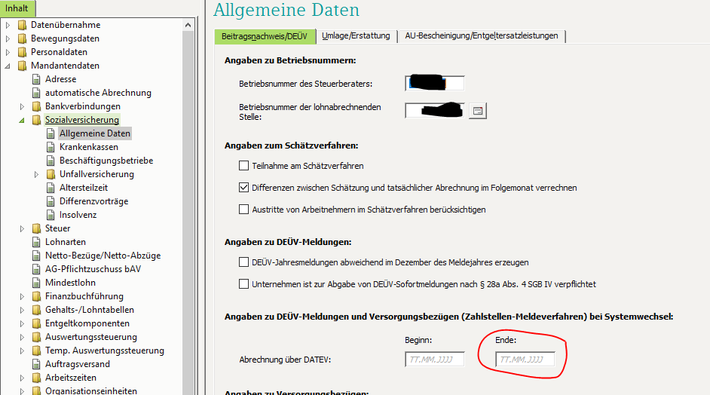Check DEÜV-Jahresmeldungen abweichend im Dezember
This screenshot has width=710, height=395.
click(x=244, y=262)
